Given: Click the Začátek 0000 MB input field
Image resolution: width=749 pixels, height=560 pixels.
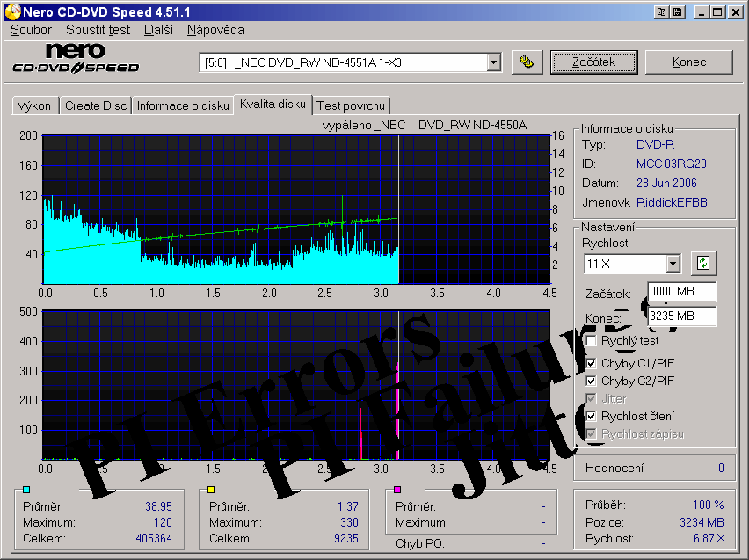Looking at the screenshot, I should [682, 292].
